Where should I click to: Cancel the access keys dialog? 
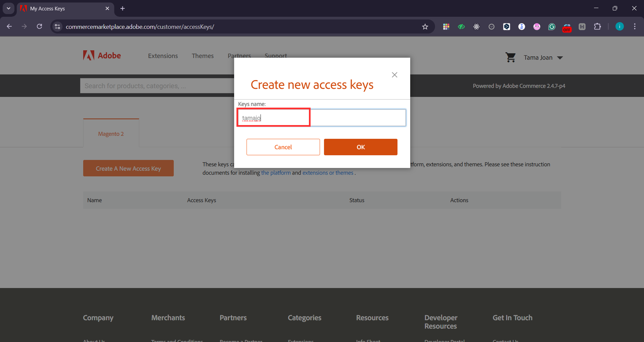pos(283,147)
